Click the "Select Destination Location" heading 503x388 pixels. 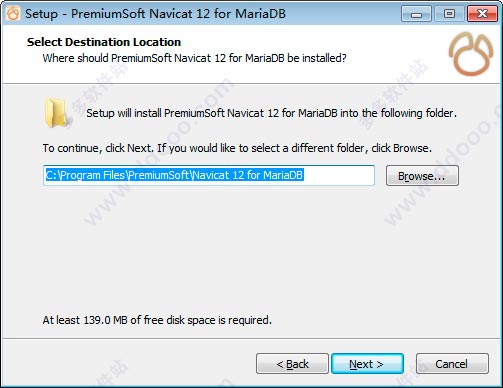(x=104, y=42)
